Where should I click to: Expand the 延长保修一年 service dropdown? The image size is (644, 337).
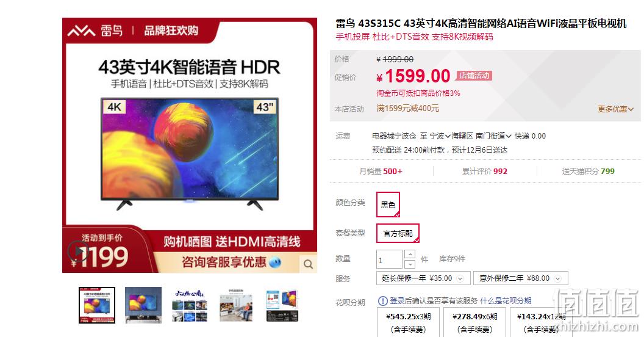pos(423,278)
